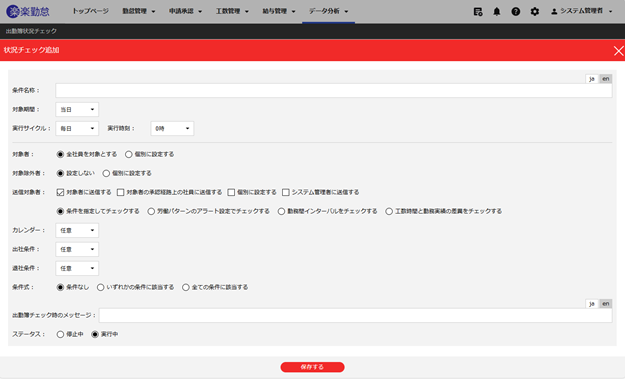Open the 出社条件 dropdown
625x379 pixels.
coord(77,249)
